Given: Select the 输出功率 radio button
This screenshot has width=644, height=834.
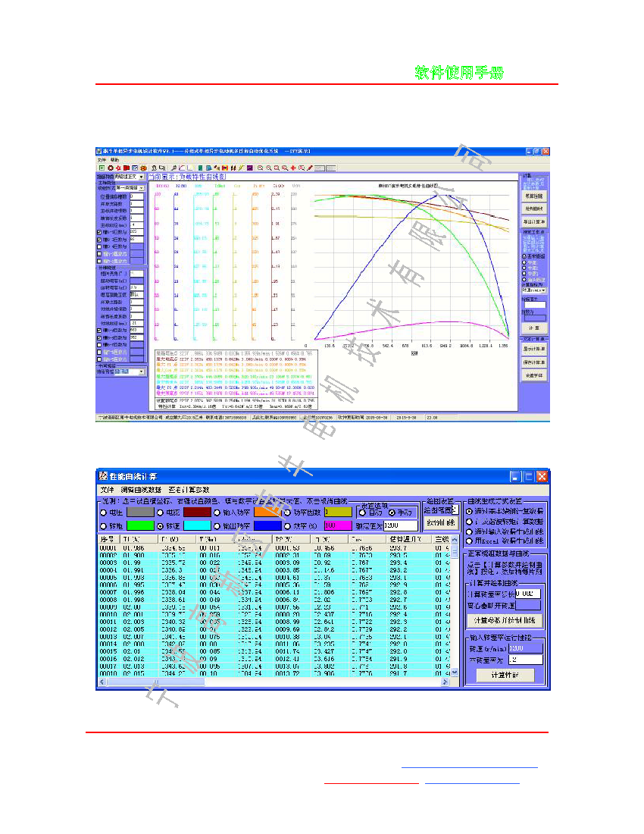Looking at the screenshot, I should tap(217, 526).
